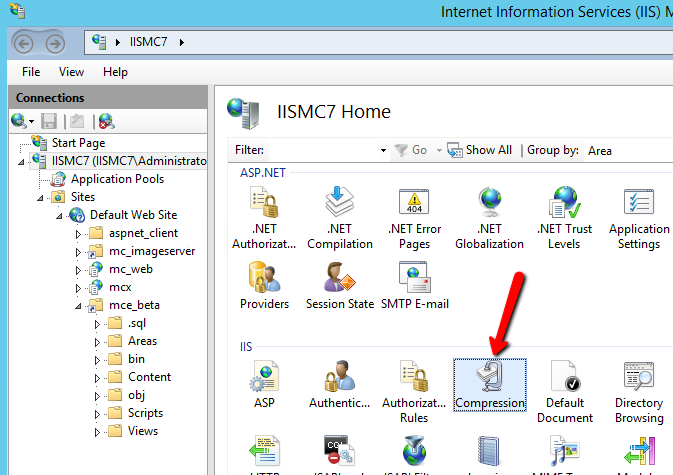Select IISMC7 server node in tree
The height and width of the screenshot is (475, 673).
(128, 160)
